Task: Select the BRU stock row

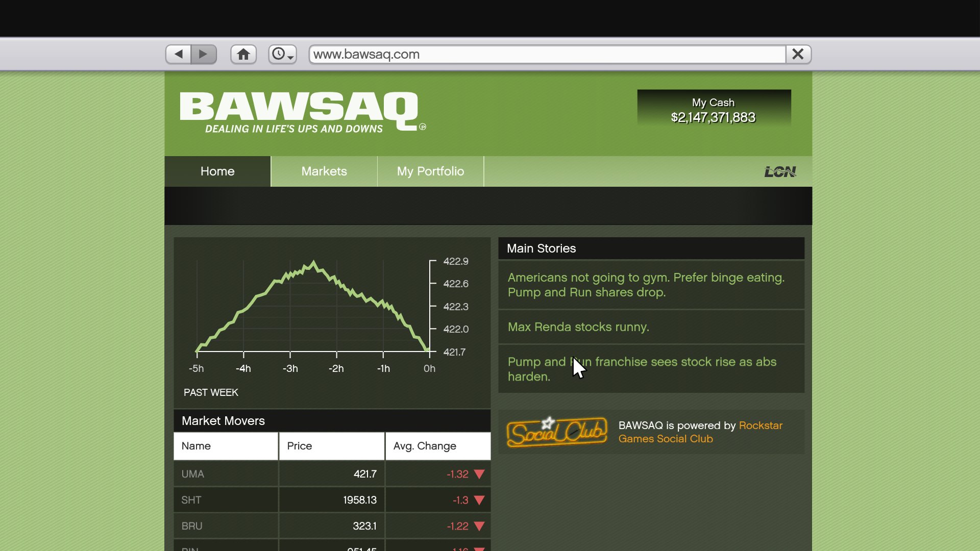Action: pos(332,526)
